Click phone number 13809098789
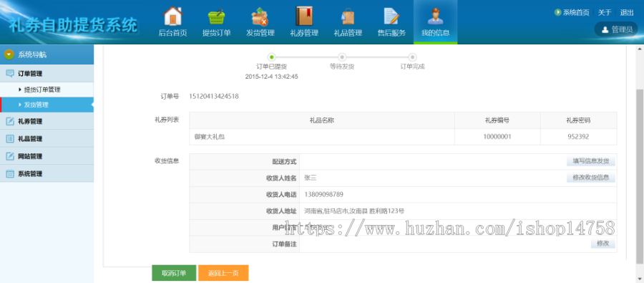644x283 pixels. pyautogui.click(x=323, y=194)
